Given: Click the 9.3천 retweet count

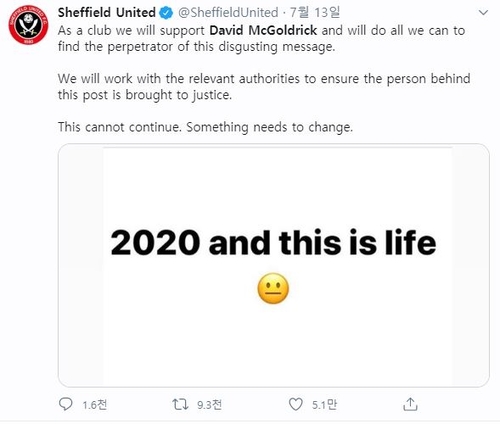Looking at the screenshot, I should (x=209, y=405).
